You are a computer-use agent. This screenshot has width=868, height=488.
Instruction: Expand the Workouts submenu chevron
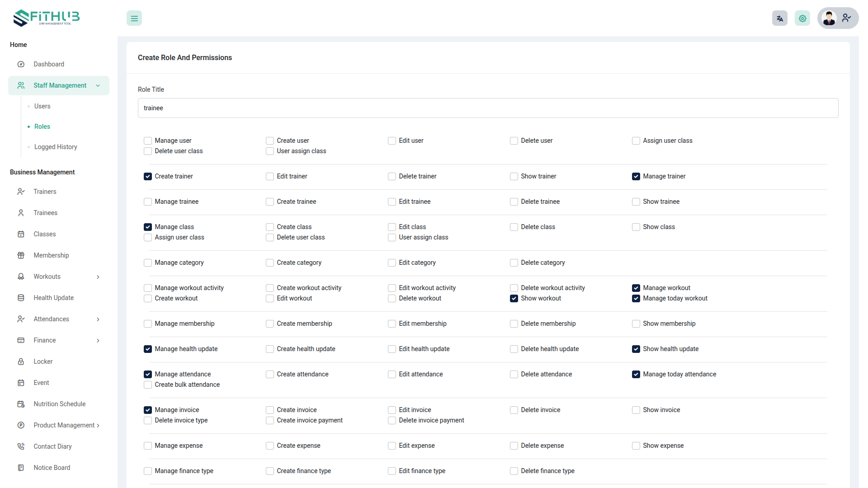pos(98,277)
